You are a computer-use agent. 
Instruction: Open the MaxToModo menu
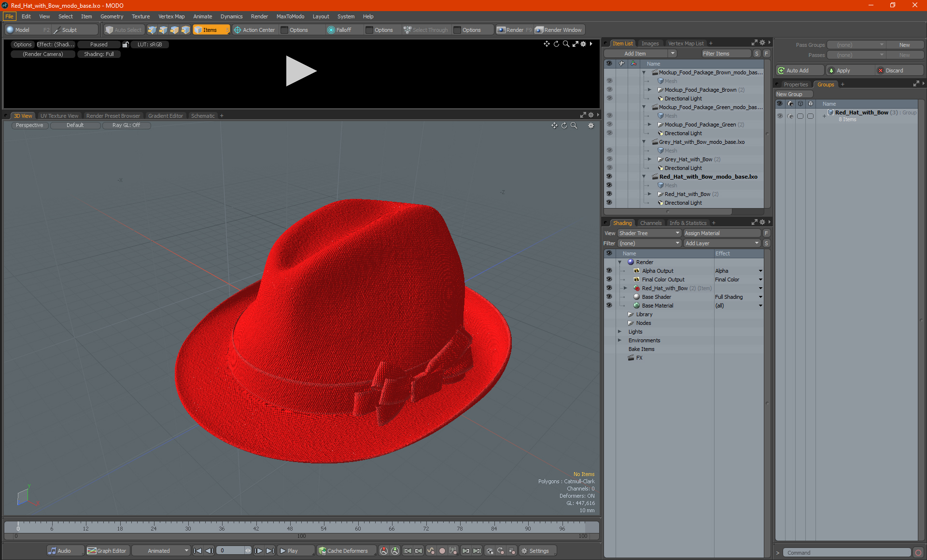(290, 16)
